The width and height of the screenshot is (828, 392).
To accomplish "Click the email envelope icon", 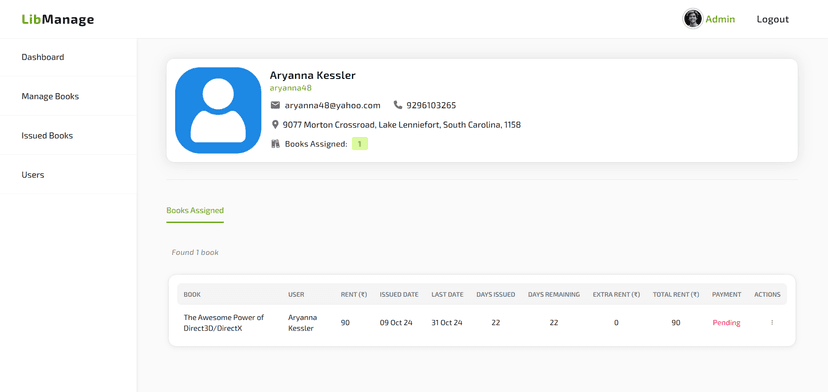I will point(275,105).
